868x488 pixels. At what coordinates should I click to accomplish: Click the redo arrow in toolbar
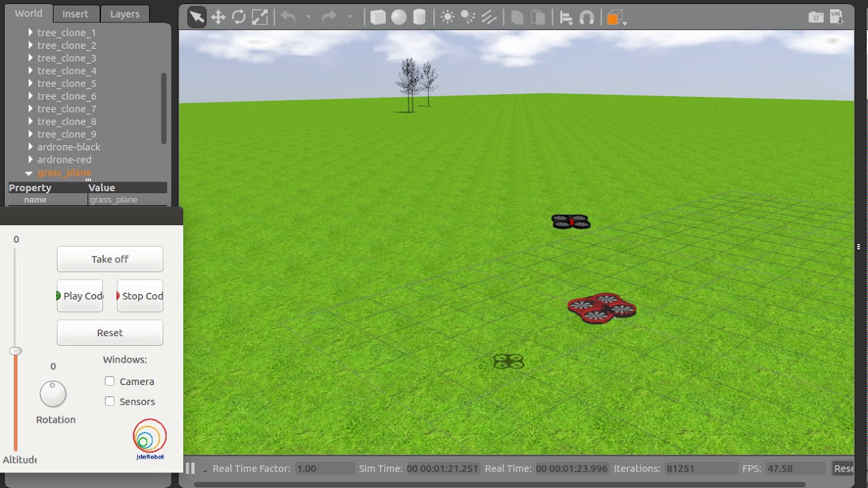[x=329, y=18]
